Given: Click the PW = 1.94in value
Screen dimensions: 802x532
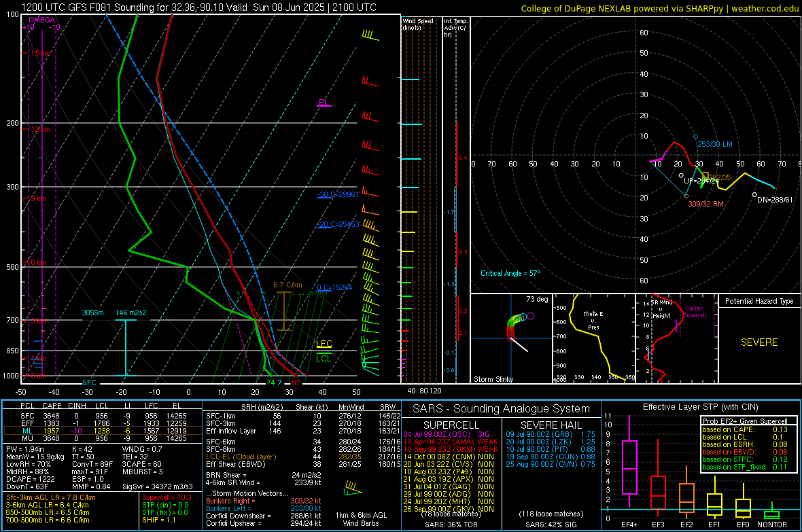Looking at the screenshot, I should (x=27, y=449).
